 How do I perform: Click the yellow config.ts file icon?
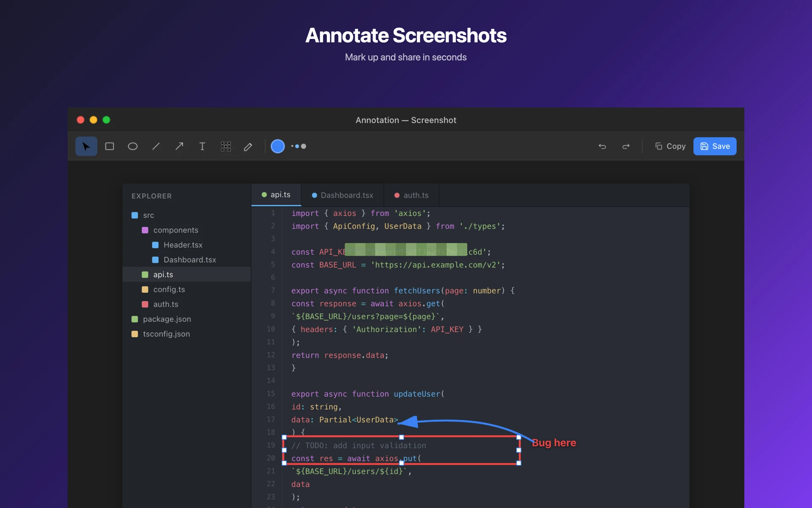point(145,289)
